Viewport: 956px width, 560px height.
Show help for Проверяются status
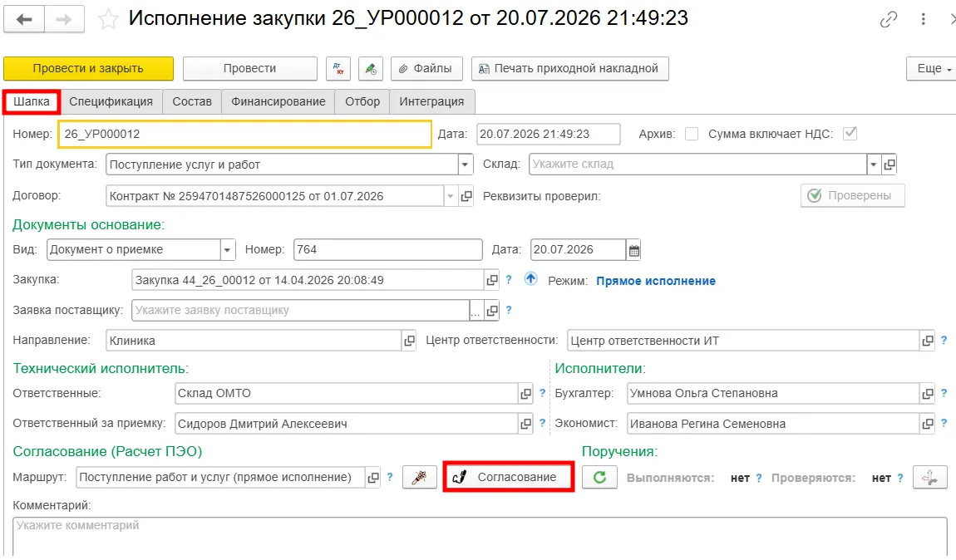[x=900, y=478]
